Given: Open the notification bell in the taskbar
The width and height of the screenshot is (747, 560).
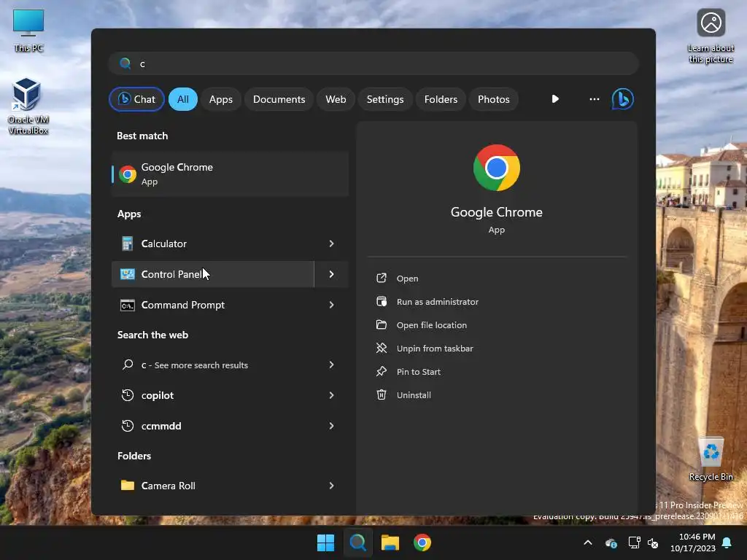Looking at the screenshot, I should pos(727,542).
